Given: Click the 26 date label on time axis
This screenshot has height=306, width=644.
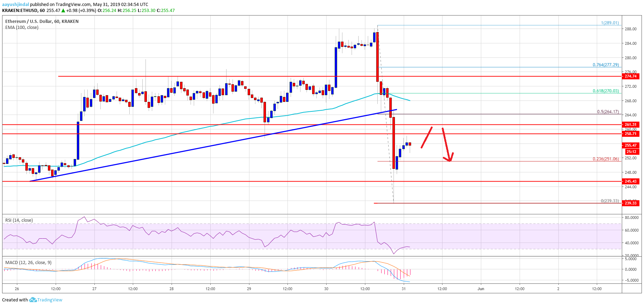Looking at the screenshot, I should point(17,289).
